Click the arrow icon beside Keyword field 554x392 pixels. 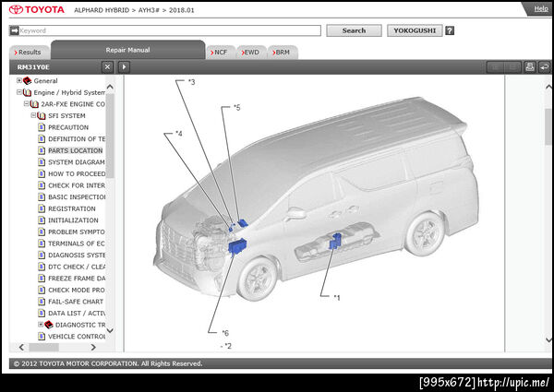click(x=14, y=30)
